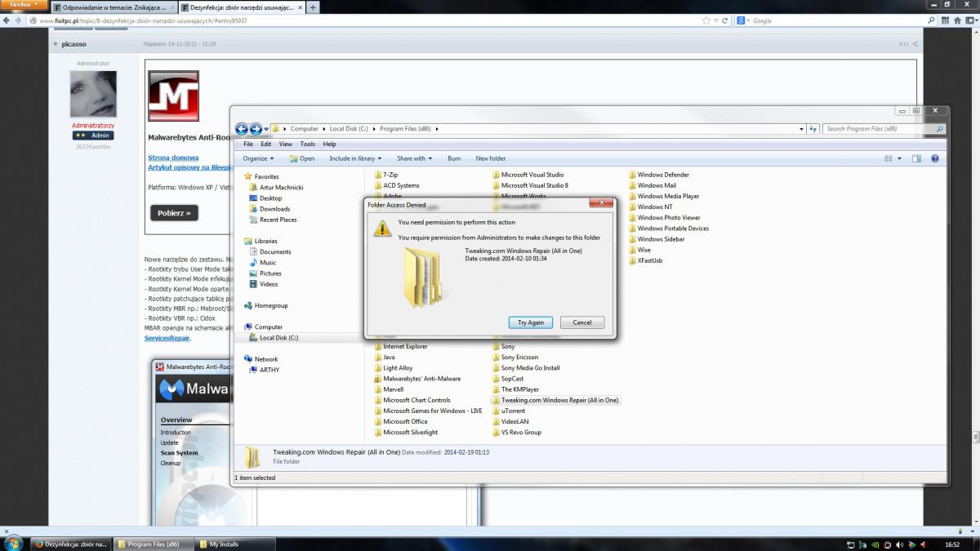Viewport: 980px width, 551px height.
Task: Open the change view options dropdown
Action: pyautogui.click(x=900, y=158)
